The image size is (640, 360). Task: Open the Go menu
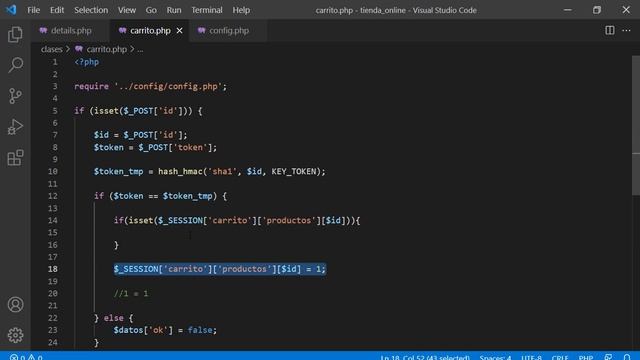pos(151,10)
